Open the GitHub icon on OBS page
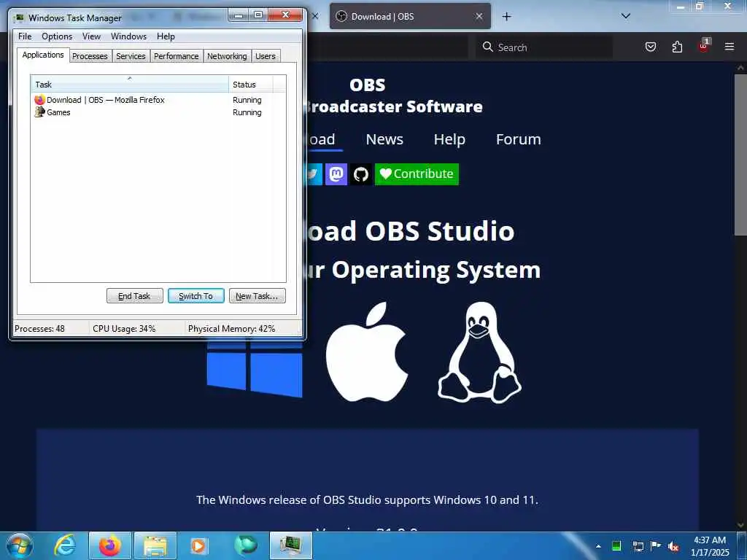This screenshot has width=747, height=560. pos(361,174)
